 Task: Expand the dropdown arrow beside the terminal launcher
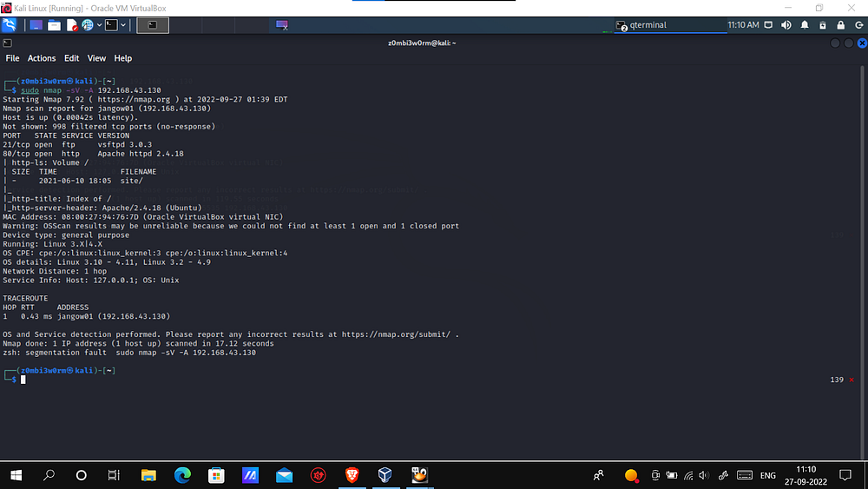(x=124, y=25)
